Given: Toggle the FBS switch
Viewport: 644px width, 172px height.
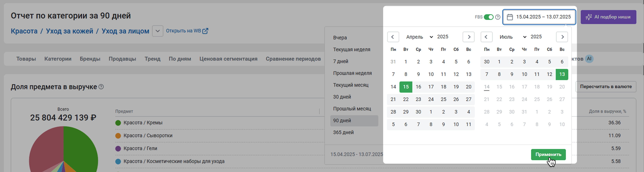Looking at the screenshot, I should pyautogui.click(x=489, y=17).
